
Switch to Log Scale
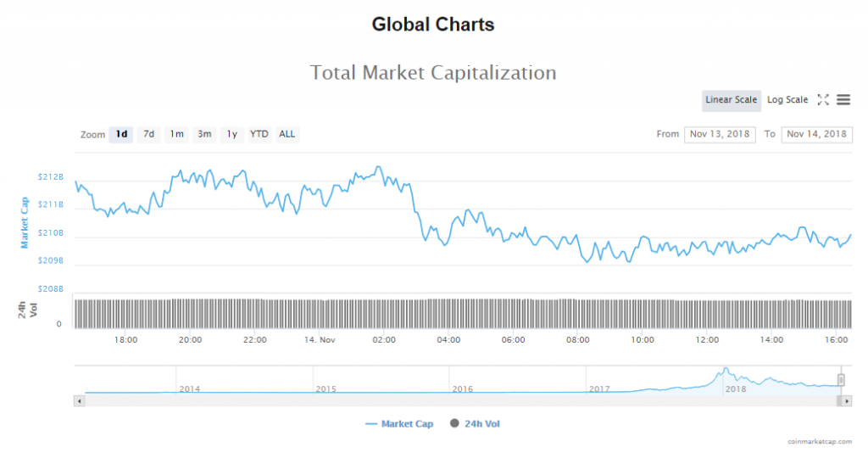pyautogui.click(x=787, y=100)
